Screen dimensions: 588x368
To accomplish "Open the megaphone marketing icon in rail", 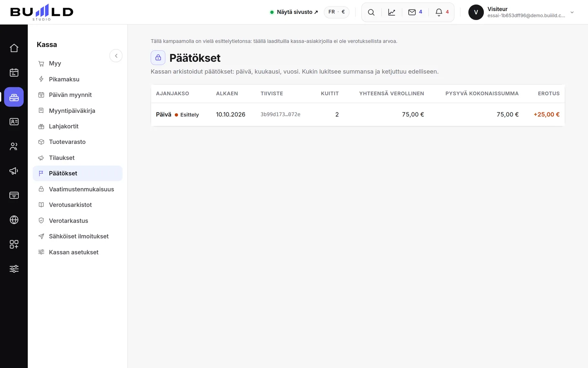I will [x=14, y=171].
